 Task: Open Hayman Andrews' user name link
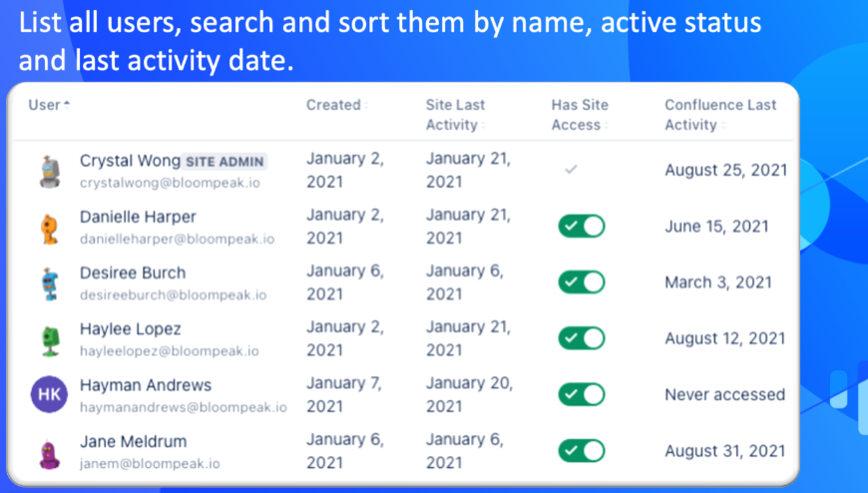145,385
